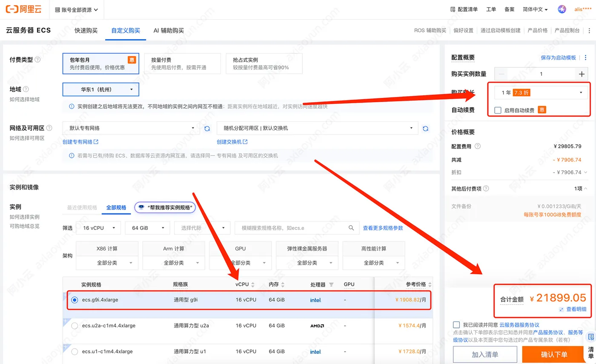Open the purple assistant avatar icon
Screen dimensions: 596x364
point(562,9)
